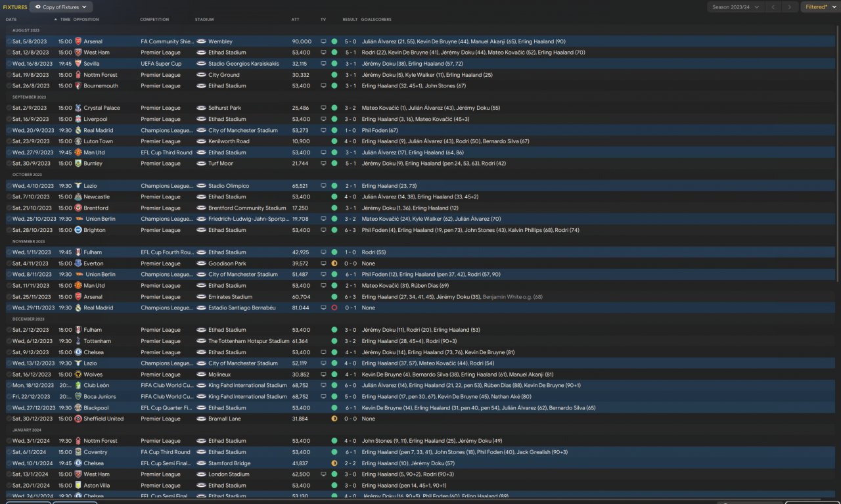Image resolution: width=841 pixels, height=504 pixels.
Task: Click the Lazio badge in the 4/10/2023 row
Action: coord(78,186)
